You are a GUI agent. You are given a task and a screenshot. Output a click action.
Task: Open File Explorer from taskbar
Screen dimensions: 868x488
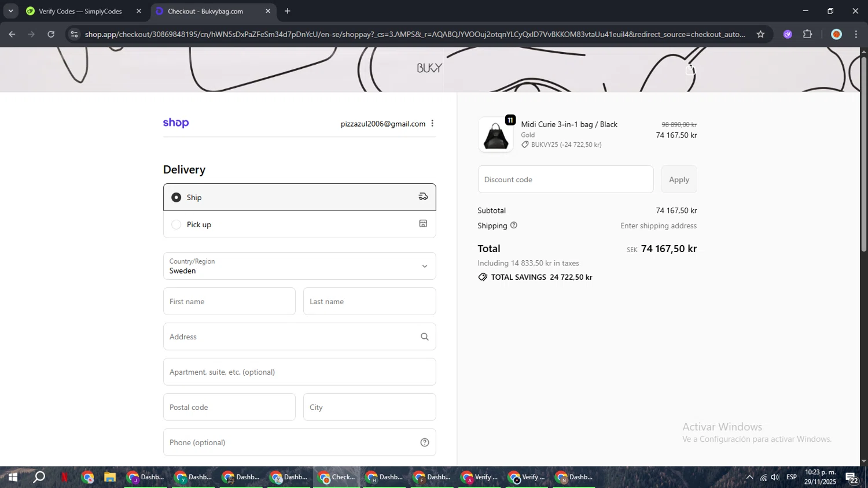[x=110, y=477]
